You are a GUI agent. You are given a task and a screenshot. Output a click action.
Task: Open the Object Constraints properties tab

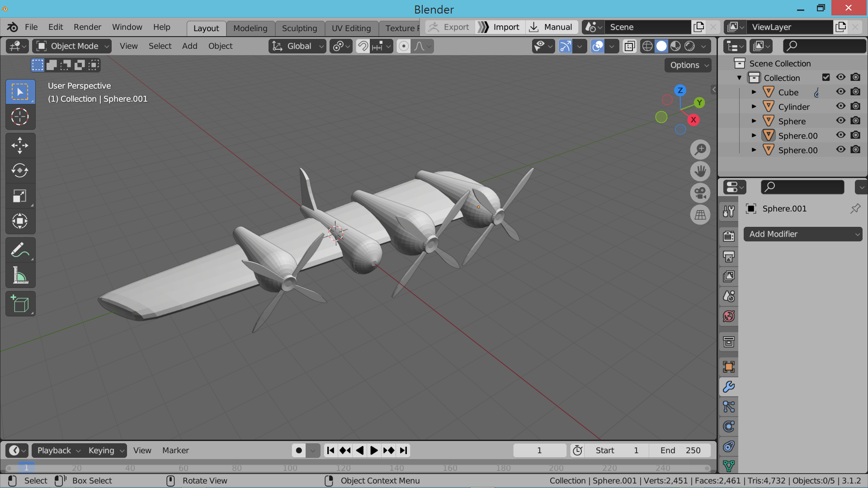728,446
